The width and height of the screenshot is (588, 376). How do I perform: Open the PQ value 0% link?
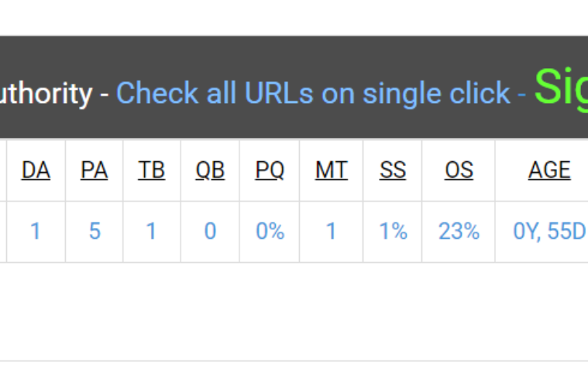pos(270,231)
